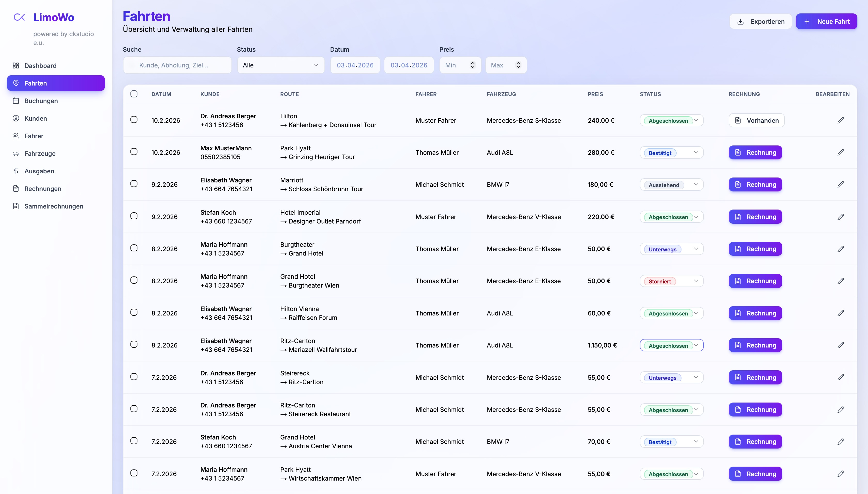Change Unterwegs status of Burgtheater ride
This screenshot has height=494, width=868.
pos(672,249)
